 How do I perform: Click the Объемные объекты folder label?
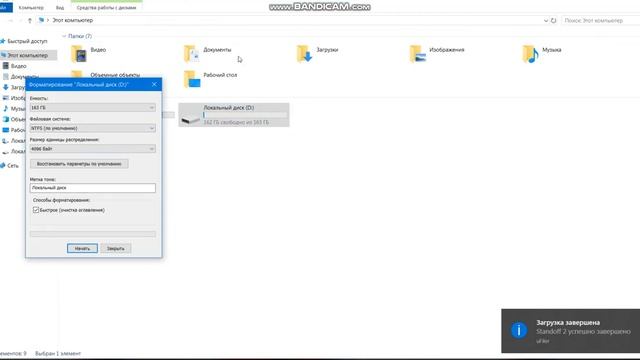pos(115,75)
